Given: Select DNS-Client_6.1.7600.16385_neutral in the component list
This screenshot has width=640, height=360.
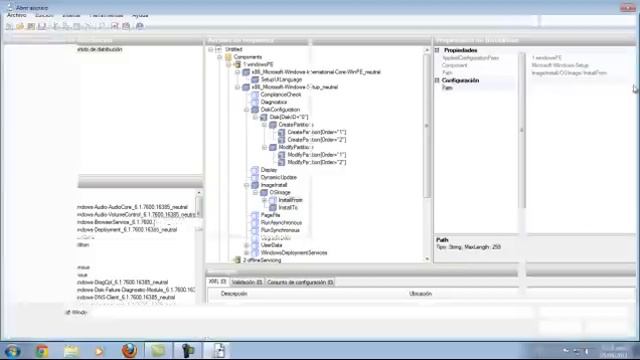Looking at the screenshot, I should tap(126, 298).
